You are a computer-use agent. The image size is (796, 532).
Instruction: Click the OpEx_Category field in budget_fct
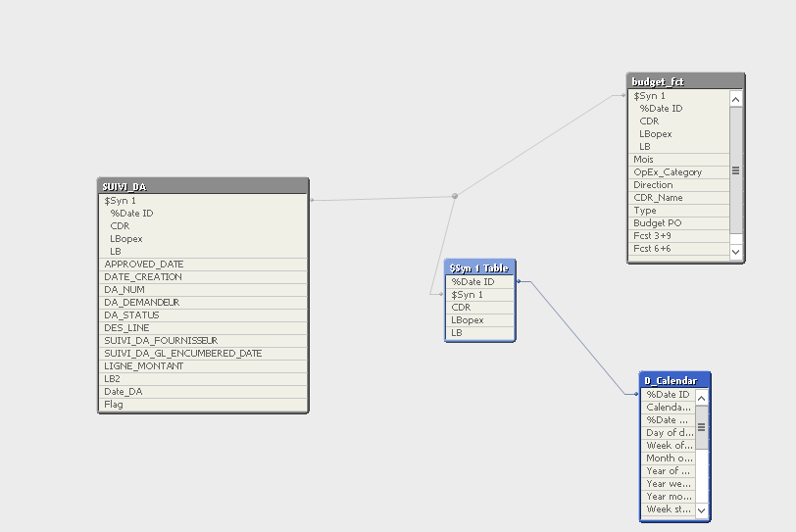(x=668, y=172)
